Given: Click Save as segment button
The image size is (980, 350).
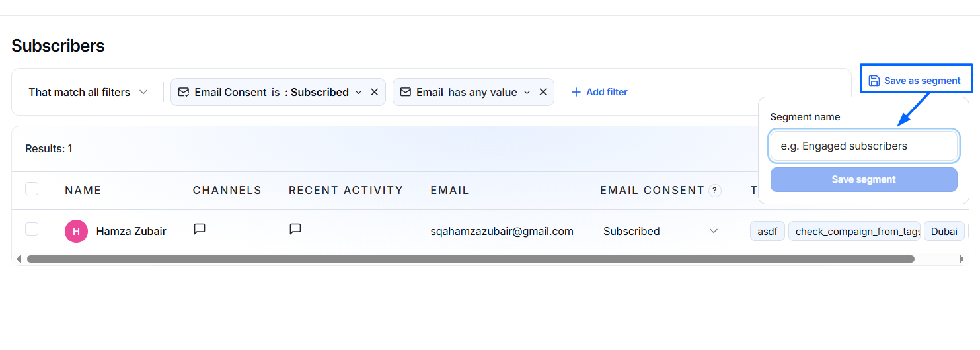Looking at the screenshot, I should click(x=915, y=81).
